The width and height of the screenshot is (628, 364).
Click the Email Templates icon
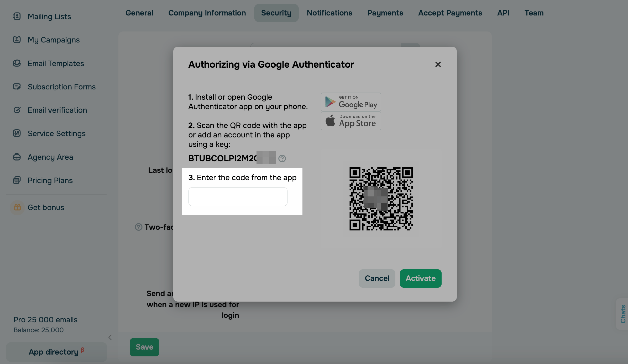tap(17, 63)
